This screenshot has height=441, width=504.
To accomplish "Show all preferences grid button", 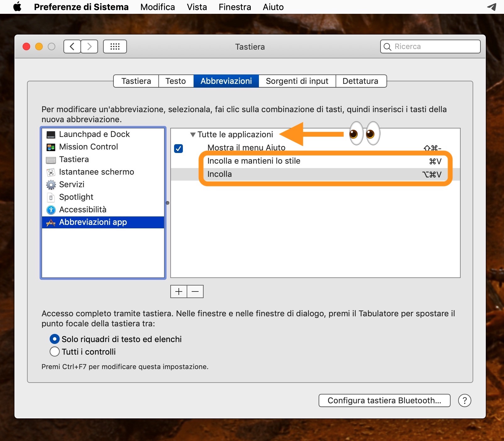I will click(115, 46).
